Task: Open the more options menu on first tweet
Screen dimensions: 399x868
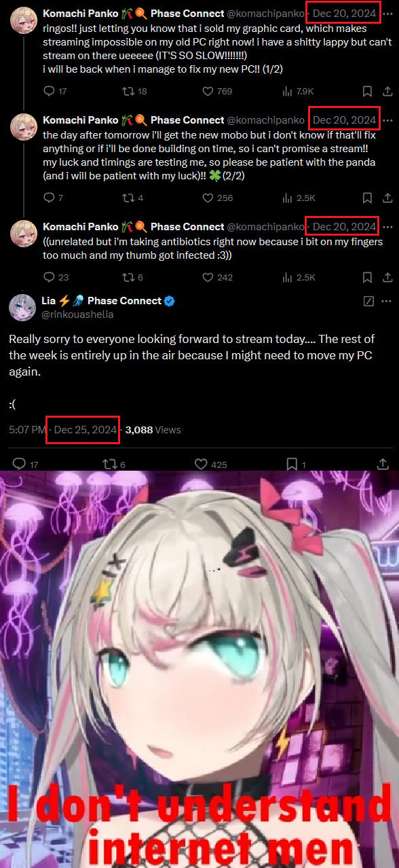Action: coord(387,13)
